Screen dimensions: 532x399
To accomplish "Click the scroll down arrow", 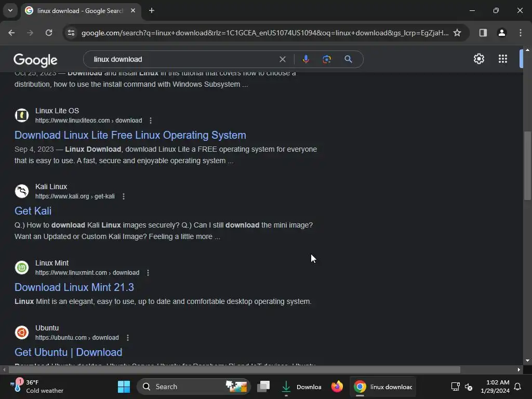I will [527, 361].
